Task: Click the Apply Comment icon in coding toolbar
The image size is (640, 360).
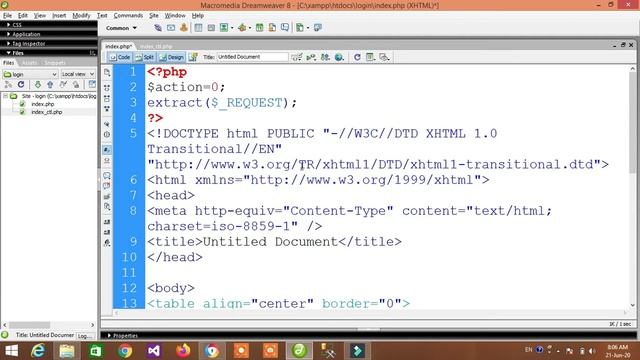Action: point(107,176)
